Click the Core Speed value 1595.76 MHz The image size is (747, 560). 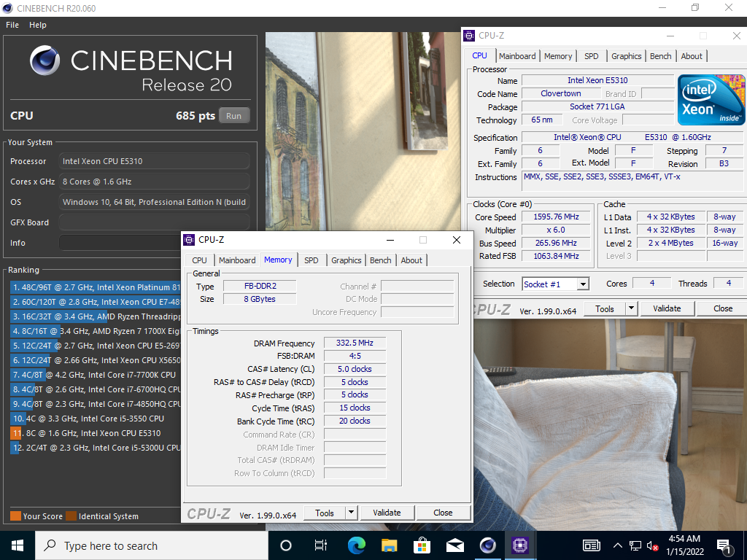tap(556, 217)
